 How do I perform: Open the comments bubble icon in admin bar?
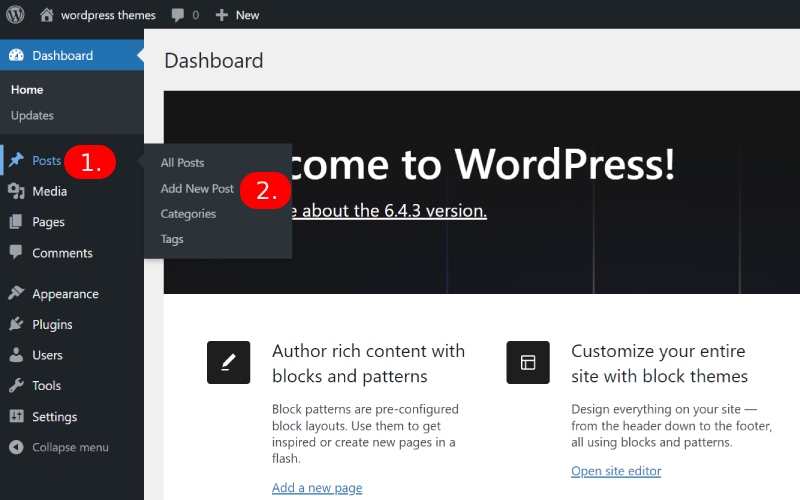click(177, 15)
